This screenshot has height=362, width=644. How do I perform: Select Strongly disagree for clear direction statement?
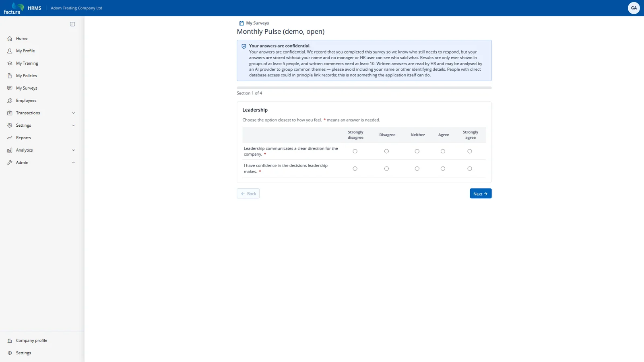pyautogui.click(x=355, y=151)
